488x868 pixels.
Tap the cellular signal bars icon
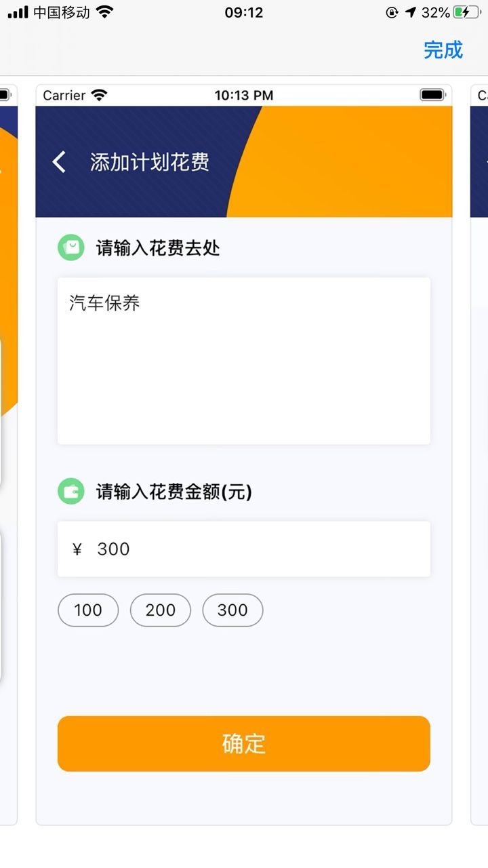pos(18,12)
